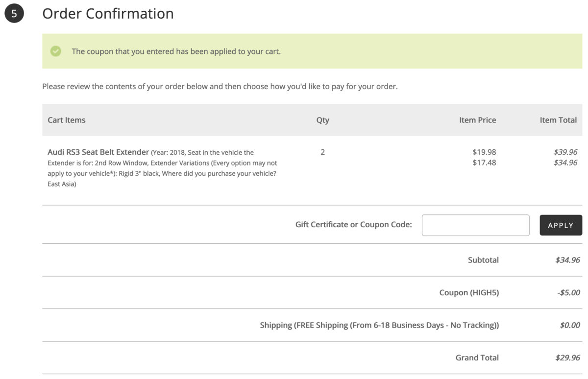Click the -$5.00 coupon discount amount
Screen dimensions: 588x379
(568, 293)
